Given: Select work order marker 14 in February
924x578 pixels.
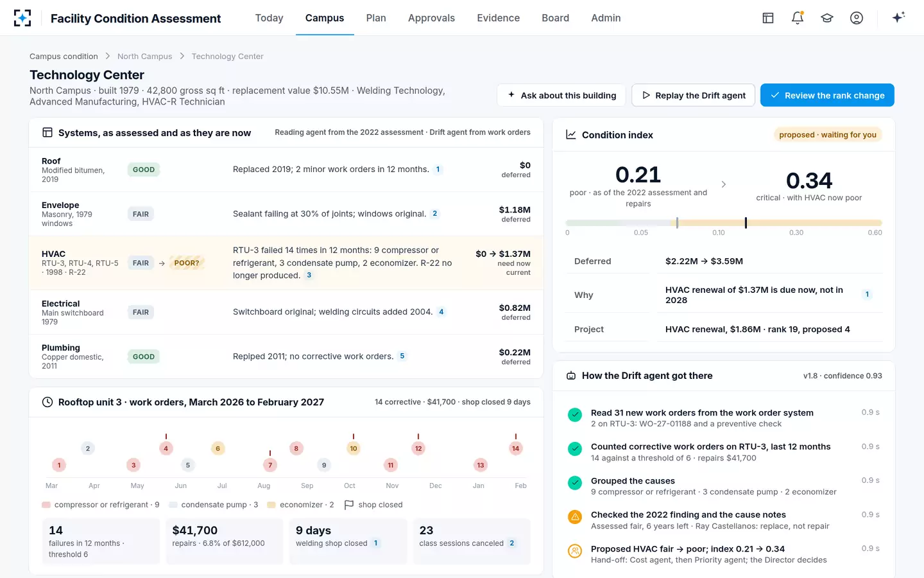Looking at the screenshot, I should pos(516,448).
